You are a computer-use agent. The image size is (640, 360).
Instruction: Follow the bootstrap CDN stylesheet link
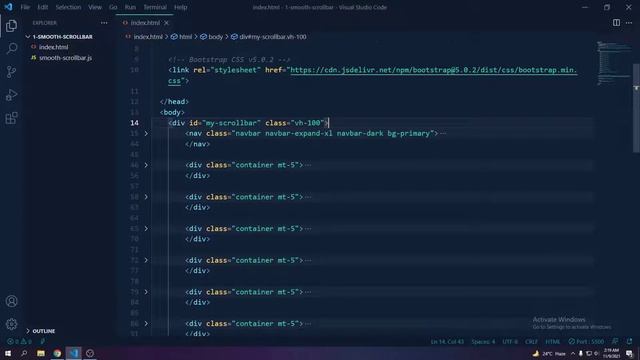433,70
